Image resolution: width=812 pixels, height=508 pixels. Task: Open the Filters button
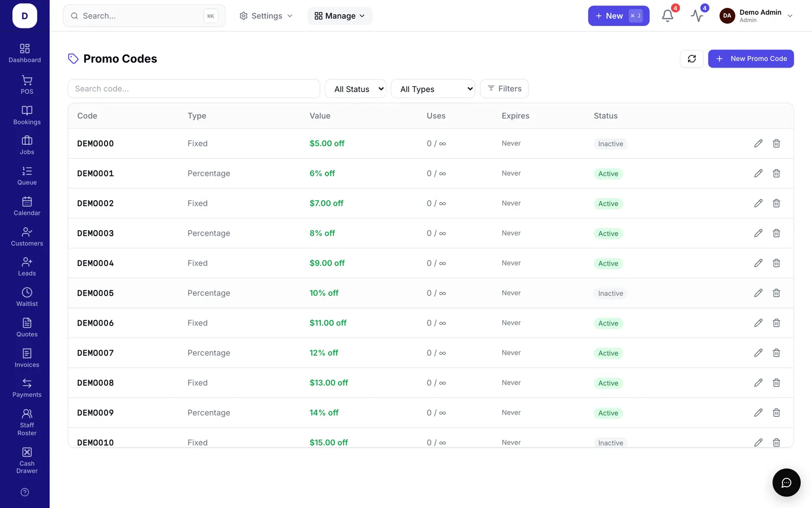coord(504,89)
